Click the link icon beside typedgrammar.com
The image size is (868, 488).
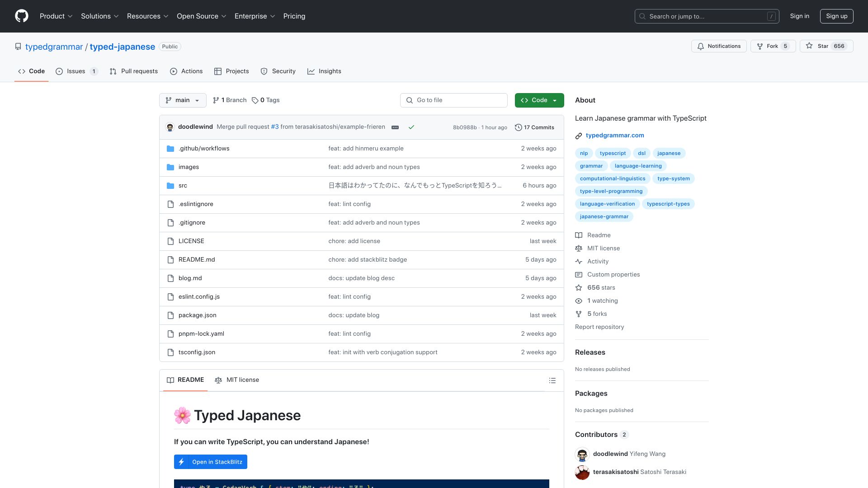(x=579, y=136)
